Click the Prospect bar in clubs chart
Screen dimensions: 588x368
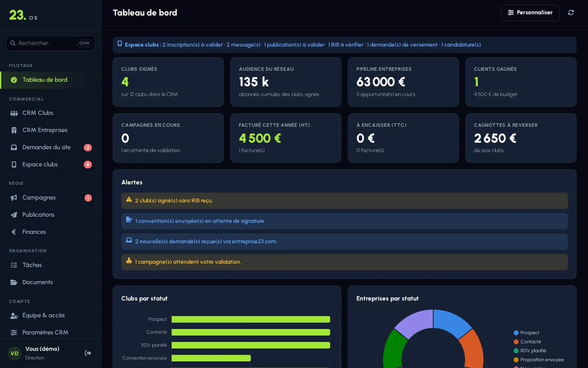[x=251, y=319]
